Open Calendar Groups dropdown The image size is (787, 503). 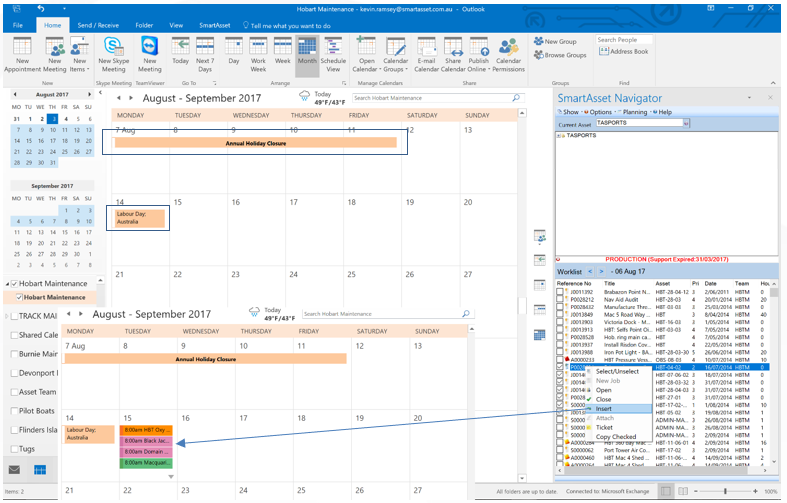[x=396, y=55]
